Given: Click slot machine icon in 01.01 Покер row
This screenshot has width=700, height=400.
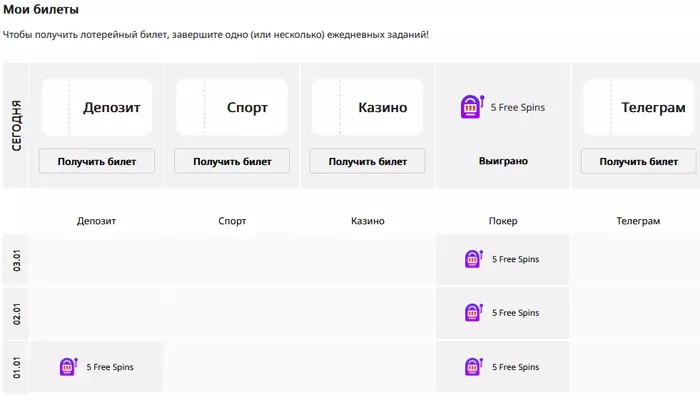Looking at the screenshot, I should click(474, 367).
